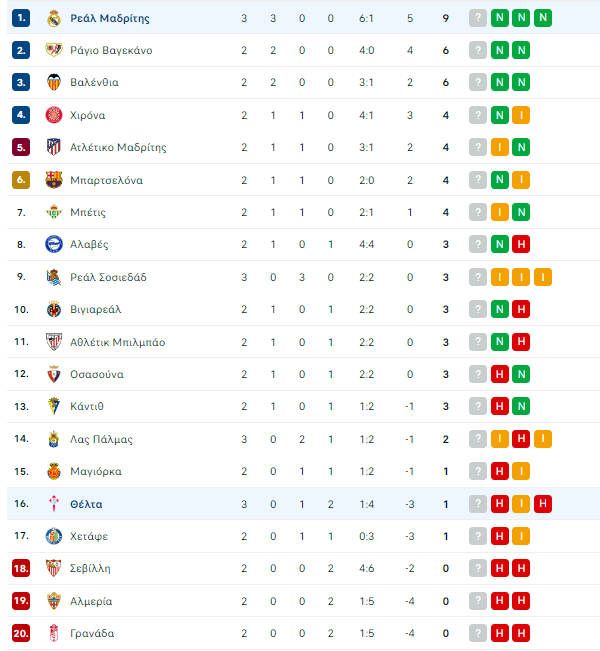Click Real Sociedad's last orange draw badge
The height and width of the screenshot is (651, 600).
[543, 277]
